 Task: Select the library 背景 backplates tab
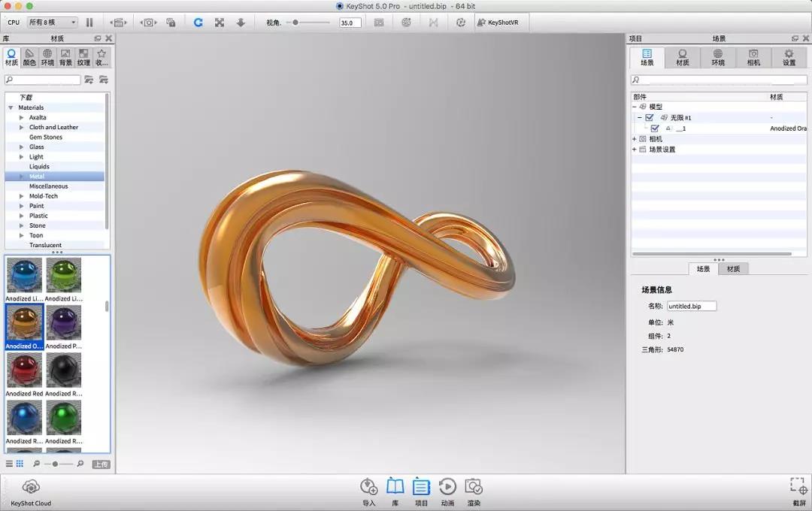coord(65,57)
